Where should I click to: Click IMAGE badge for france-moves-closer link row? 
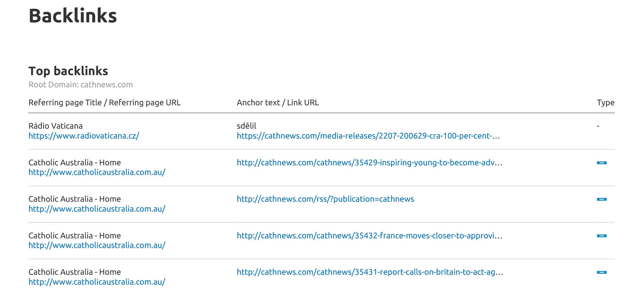[x=601, y=236]
